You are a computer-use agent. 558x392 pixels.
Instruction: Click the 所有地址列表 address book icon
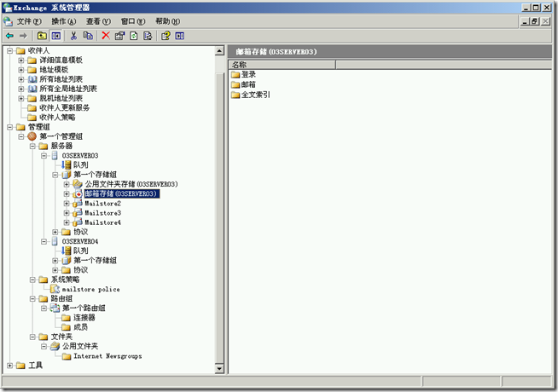[x=32, y=79]
